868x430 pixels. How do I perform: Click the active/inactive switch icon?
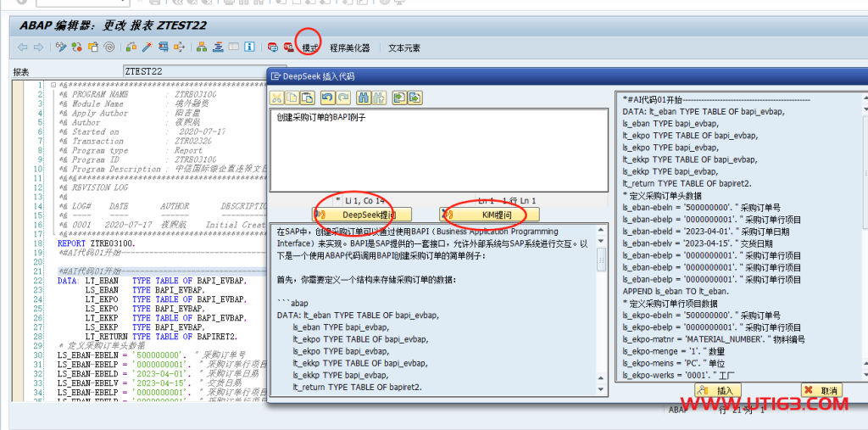tap(77, 47)
